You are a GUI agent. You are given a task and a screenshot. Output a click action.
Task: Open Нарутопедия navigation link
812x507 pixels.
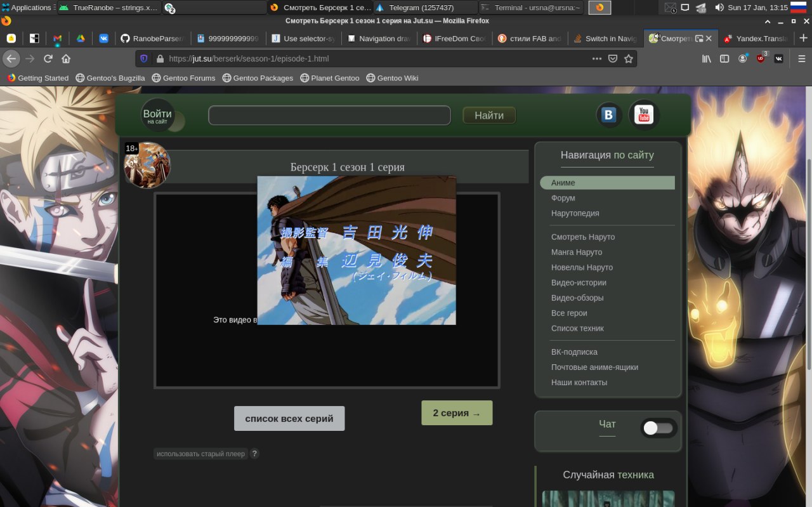pos(575,213)
